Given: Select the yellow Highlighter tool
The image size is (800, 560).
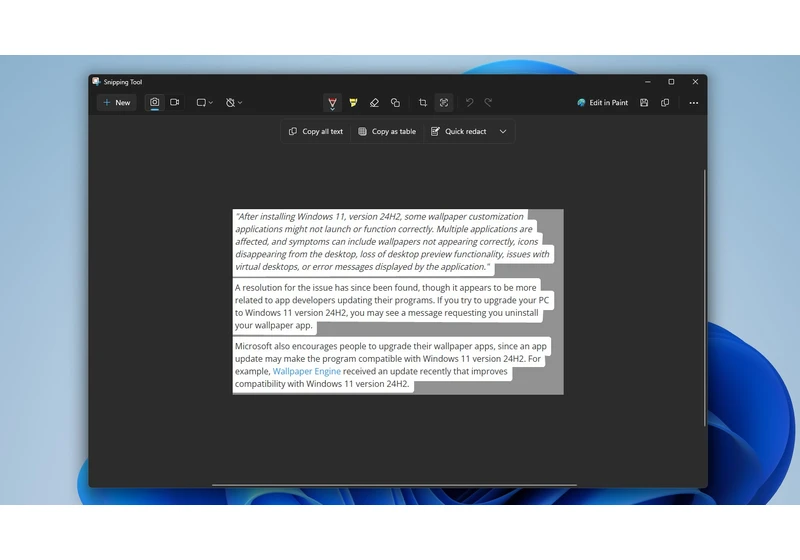Looking at the screenshot, I should click(x=353, y=103).
